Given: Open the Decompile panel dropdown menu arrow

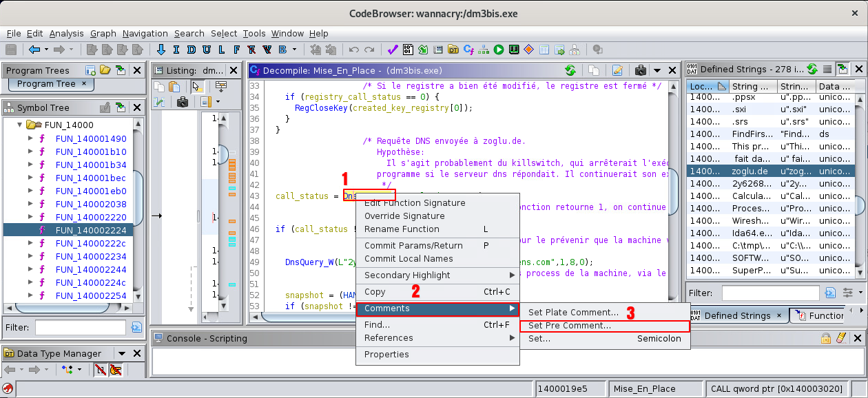Looking at the screenshot, I should (x=657, y=70).
